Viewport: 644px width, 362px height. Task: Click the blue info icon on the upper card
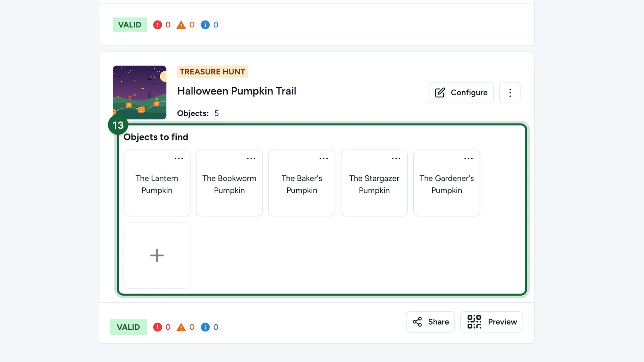(205, 25)
